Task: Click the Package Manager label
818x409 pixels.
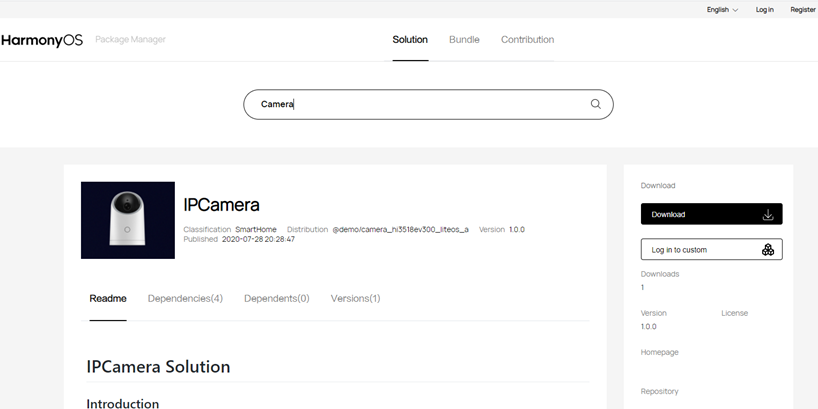Action: [130, 40]
